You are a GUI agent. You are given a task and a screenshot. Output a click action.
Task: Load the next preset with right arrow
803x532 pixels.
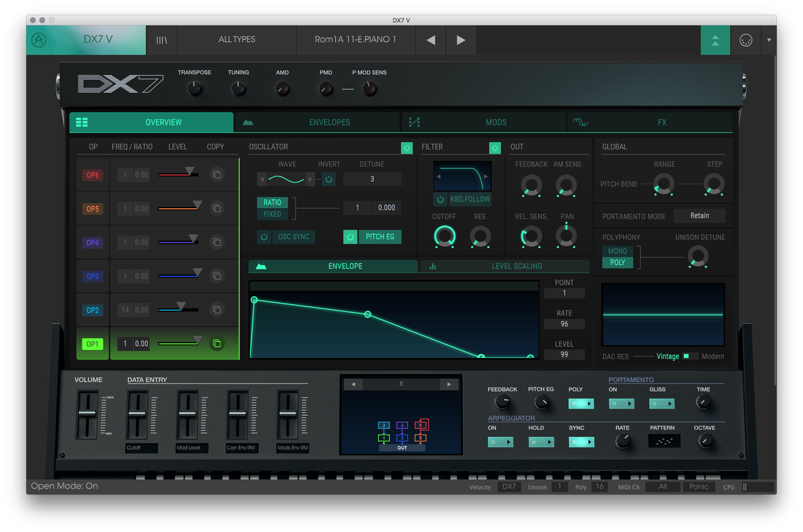tap(461, 40)
